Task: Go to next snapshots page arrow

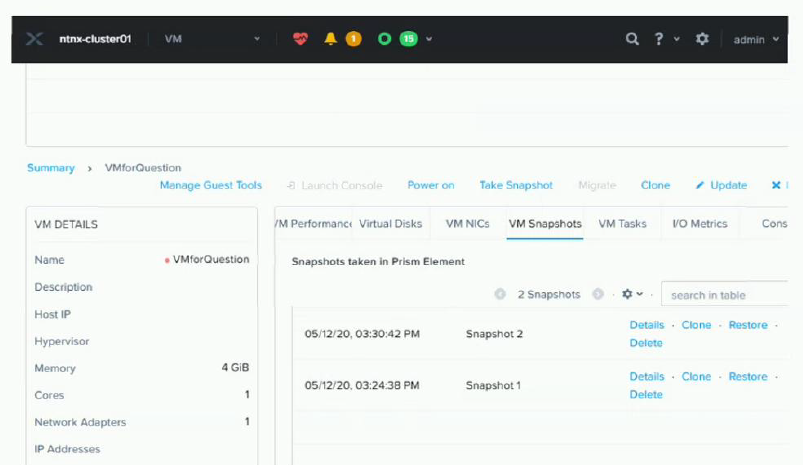Action: click(598, 295)
